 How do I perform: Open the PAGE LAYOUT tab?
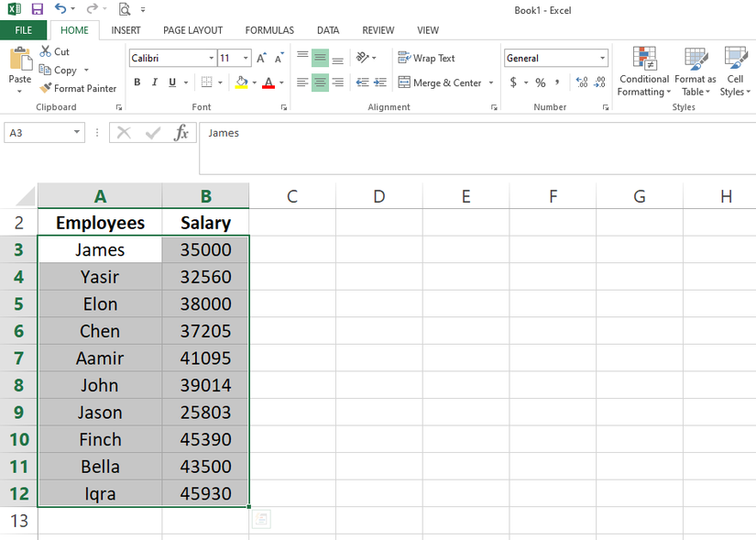pos(192,30)
